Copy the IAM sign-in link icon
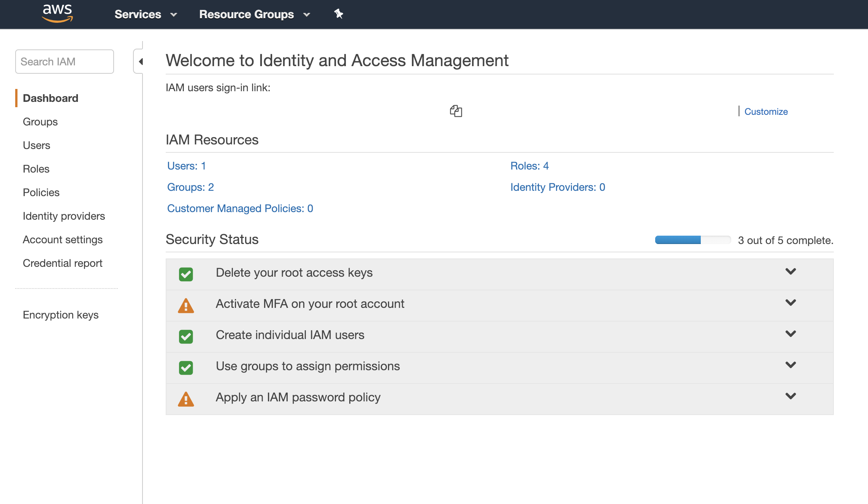Image resolution: width=868 pixels, height=504 pixels. pos(456,111)
